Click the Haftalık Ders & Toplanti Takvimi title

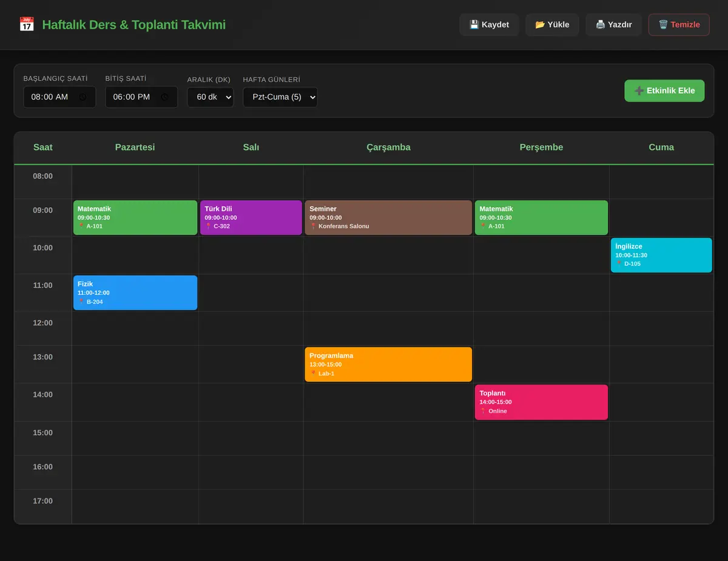coord(133,25)
